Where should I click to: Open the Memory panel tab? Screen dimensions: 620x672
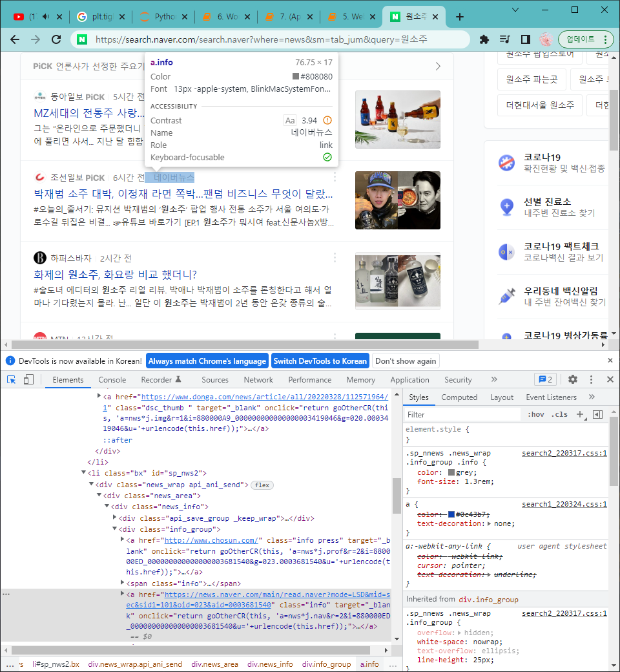pos(361,380)
